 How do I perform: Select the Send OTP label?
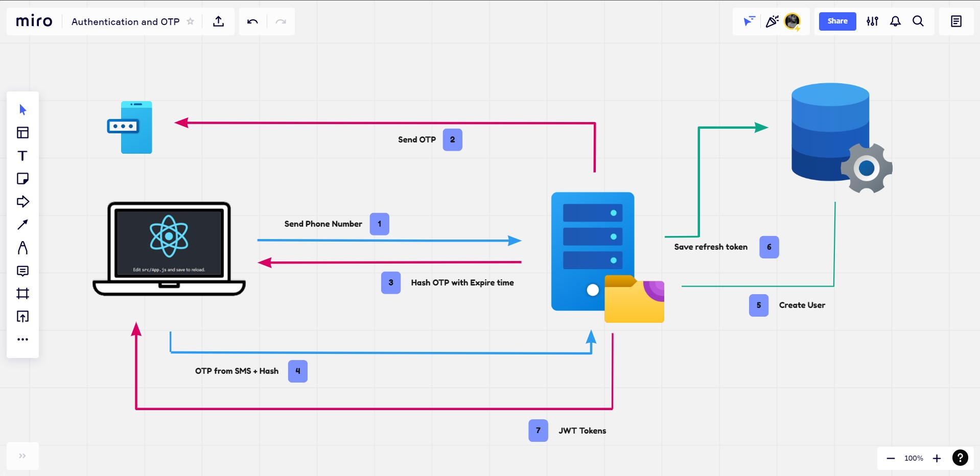pos(417,139)
